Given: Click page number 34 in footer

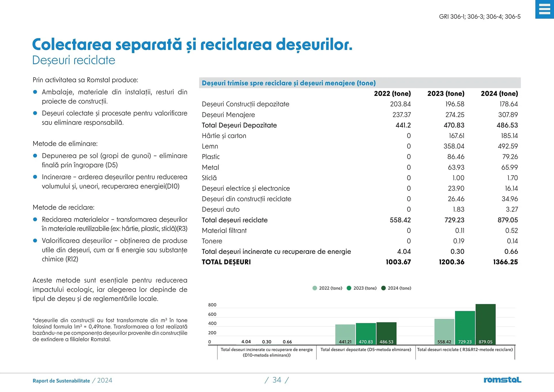Looking at the screenshot, I should pos(277,380).
